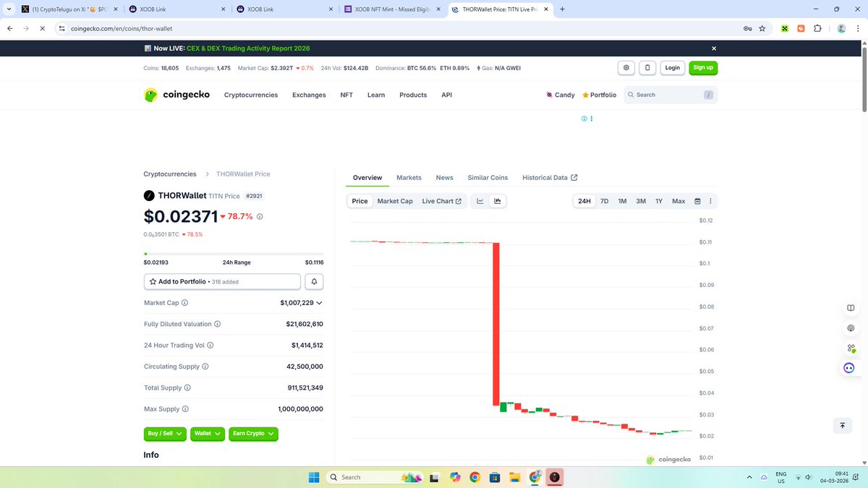
Task: Open Earn Crypto dropdown
Action: 254,434
